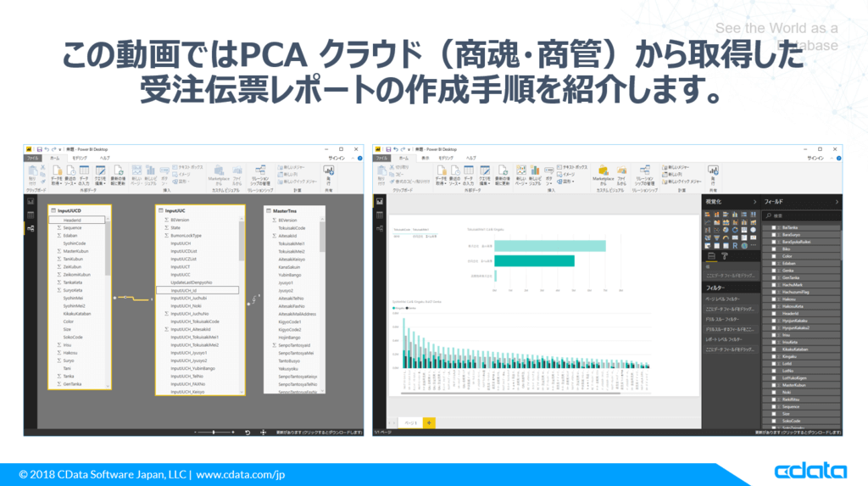Open the 図形 dropdown in right window ribbon
The height and width of the screenshot is (486, 868).
(x=567, y=182)
